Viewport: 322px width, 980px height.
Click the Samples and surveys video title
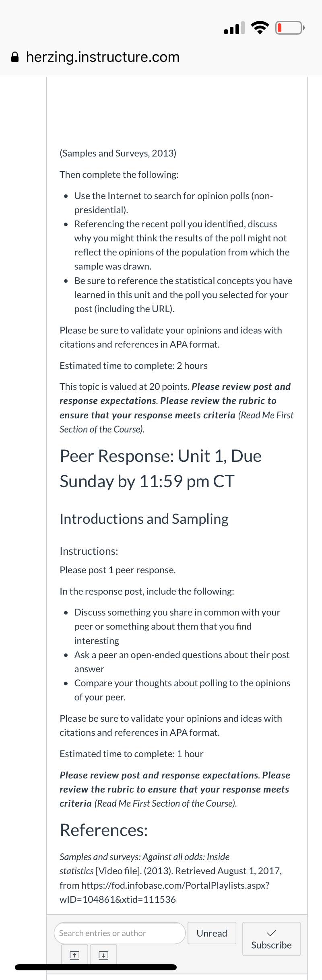coord(144,864)
